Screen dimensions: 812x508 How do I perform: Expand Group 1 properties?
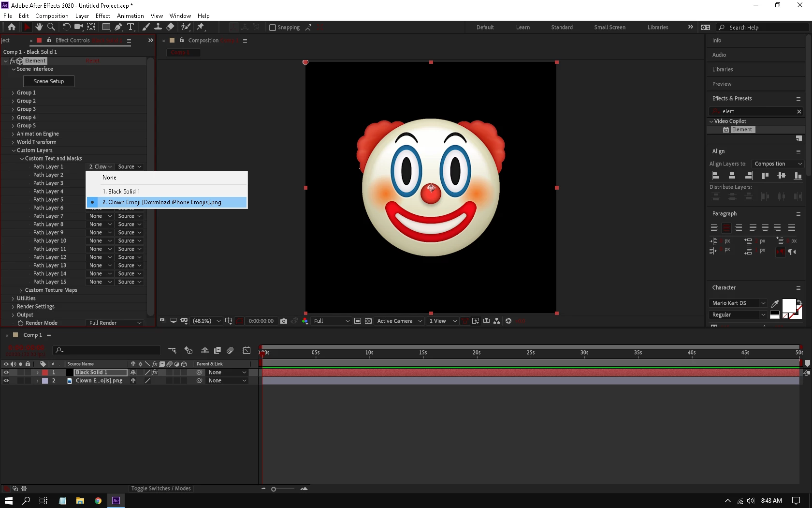coord(13,93)
